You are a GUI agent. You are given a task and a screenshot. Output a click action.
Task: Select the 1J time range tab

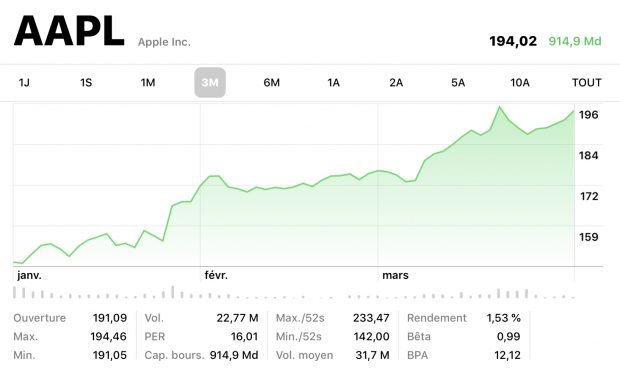coord(24,83)
